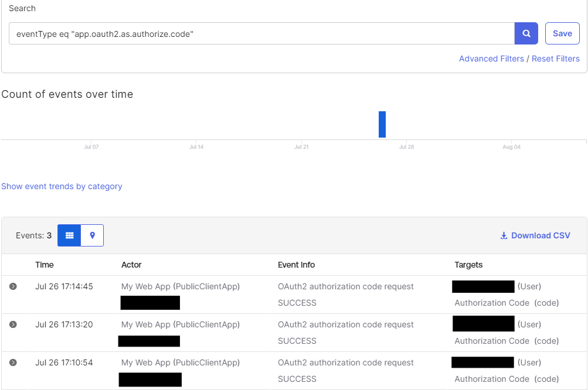Click the Actor column header
The image size is (588, 390).
(131, 265)
